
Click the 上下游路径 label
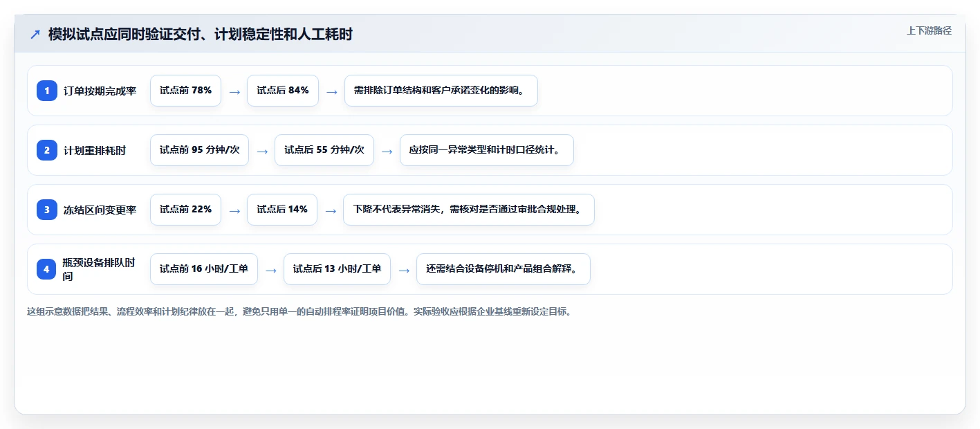click(x=929, y=30)
